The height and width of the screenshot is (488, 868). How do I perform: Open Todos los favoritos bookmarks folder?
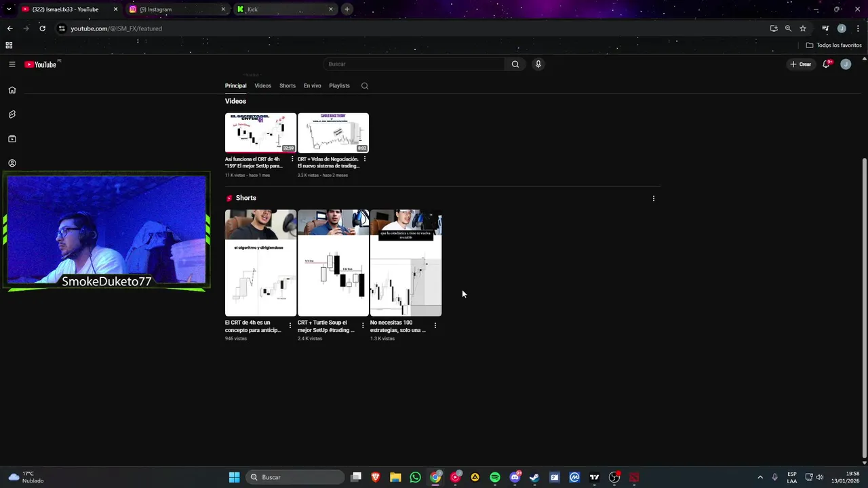click(833, 45)
